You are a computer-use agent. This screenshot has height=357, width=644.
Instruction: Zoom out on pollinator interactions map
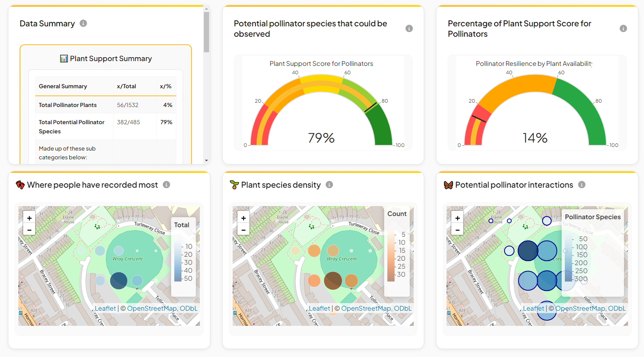(458, 230)
